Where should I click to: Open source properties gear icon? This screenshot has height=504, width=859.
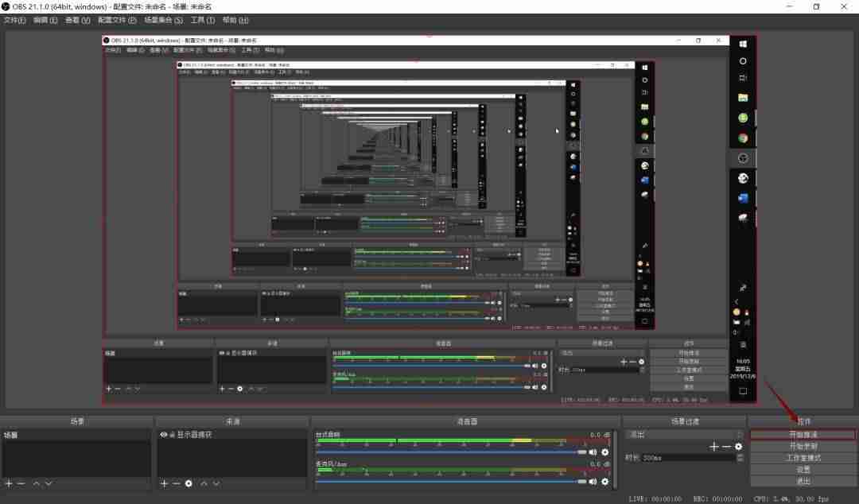point(189,484)
